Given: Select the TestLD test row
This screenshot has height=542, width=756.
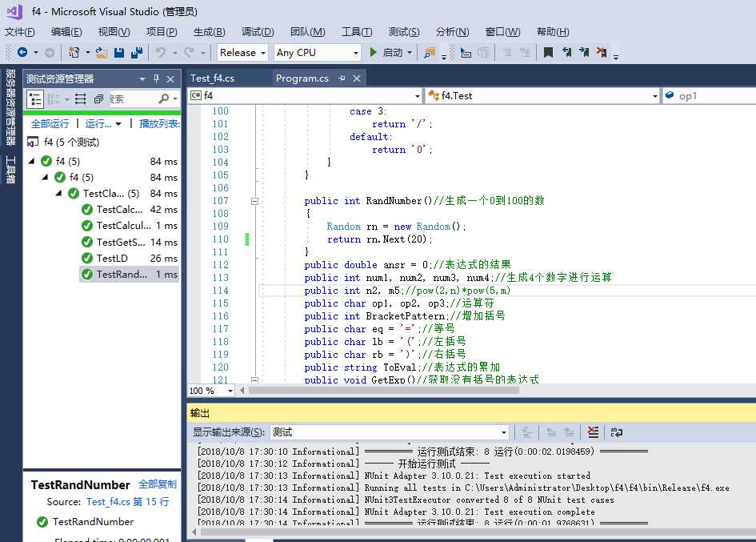Looking at the screenshot, I should 130,259.
